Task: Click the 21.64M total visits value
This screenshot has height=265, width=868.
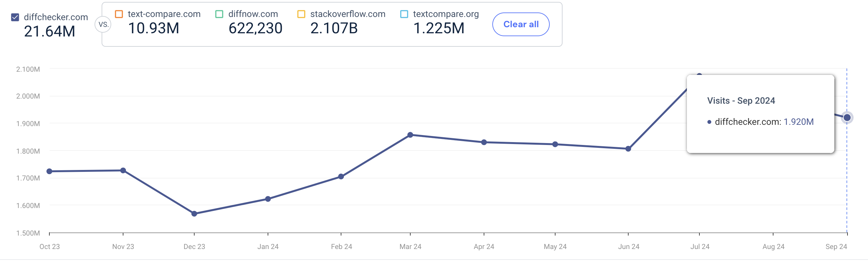Action: 50,31
